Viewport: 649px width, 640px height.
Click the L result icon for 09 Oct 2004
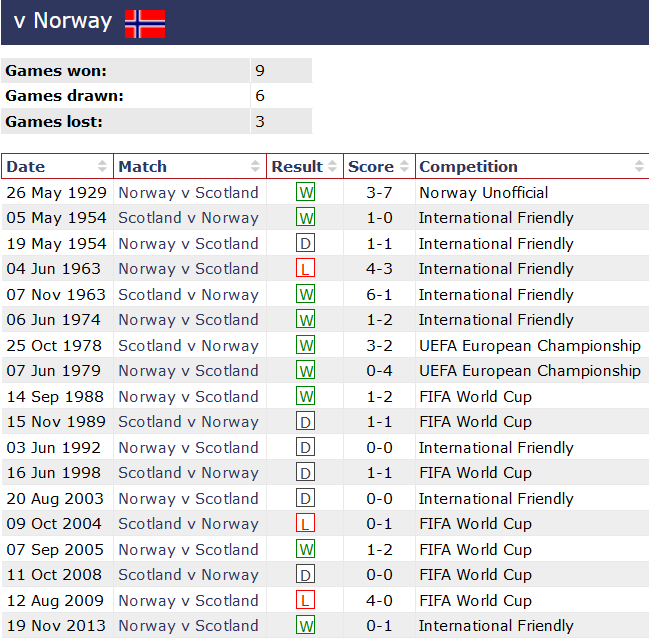coord(306,524)
